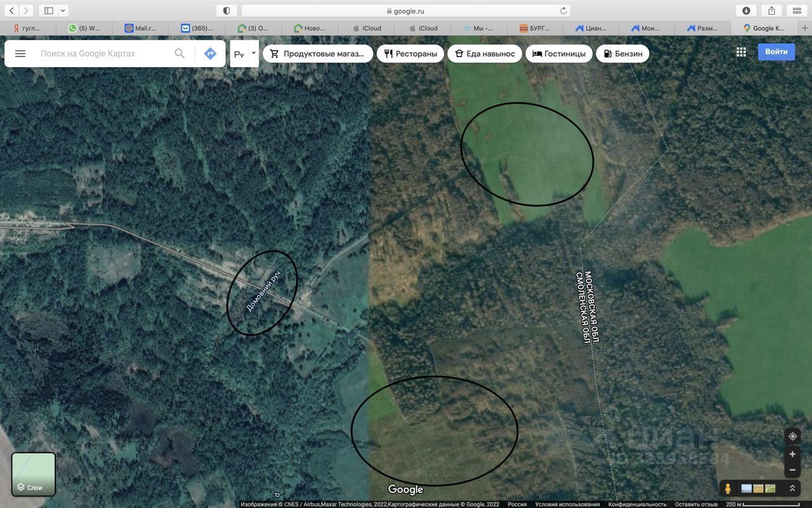This screenshot has width=812, height=508.
Task: Open the Условия использования link
Action: click(567, 504)
